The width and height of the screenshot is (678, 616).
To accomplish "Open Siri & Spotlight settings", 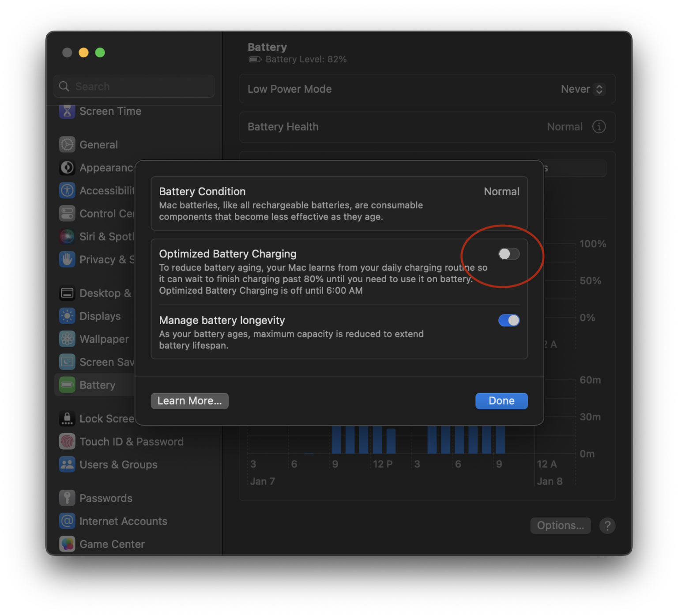I will point(67,236).
